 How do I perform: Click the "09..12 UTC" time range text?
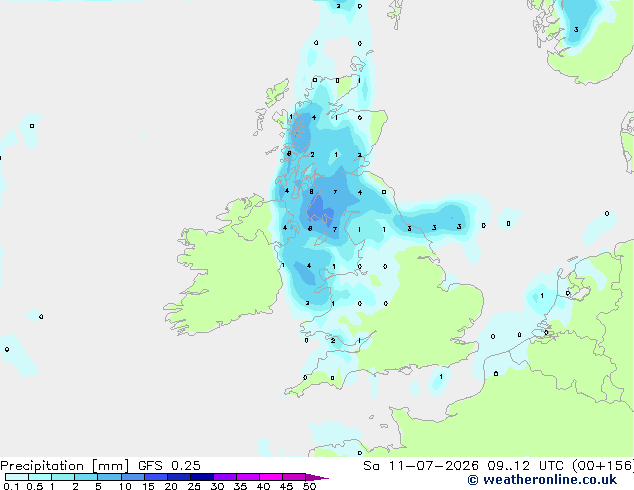[525, 466]
